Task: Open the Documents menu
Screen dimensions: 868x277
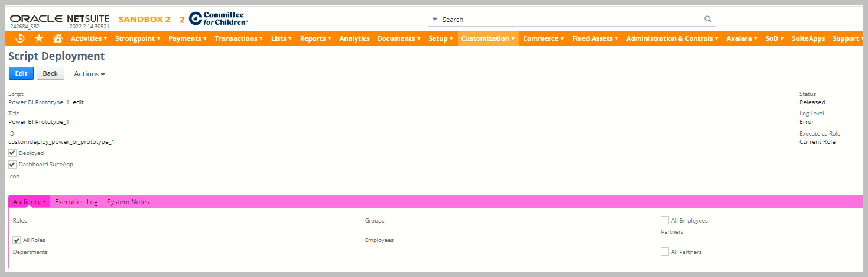Action: [399, 38]
